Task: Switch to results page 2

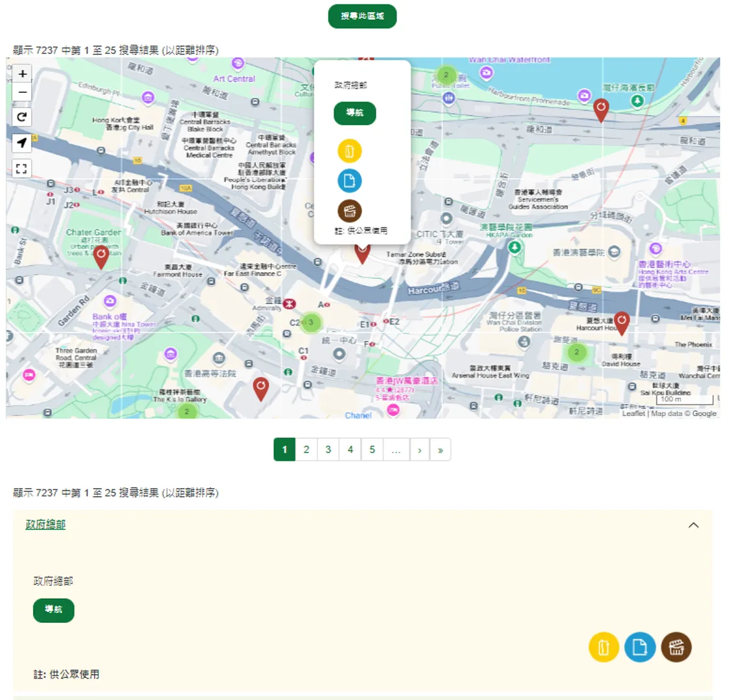Action: 306,449
